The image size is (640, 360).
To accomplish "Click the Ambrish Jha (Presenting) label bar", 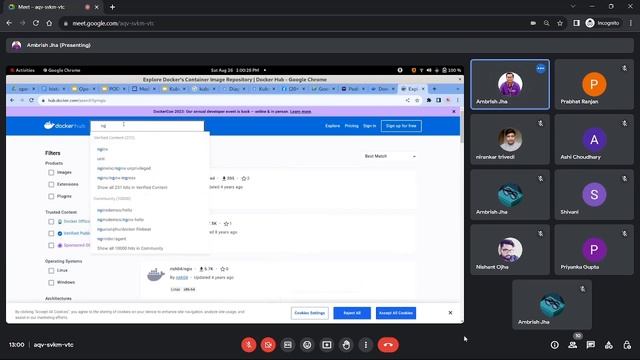I will [320, 45].
